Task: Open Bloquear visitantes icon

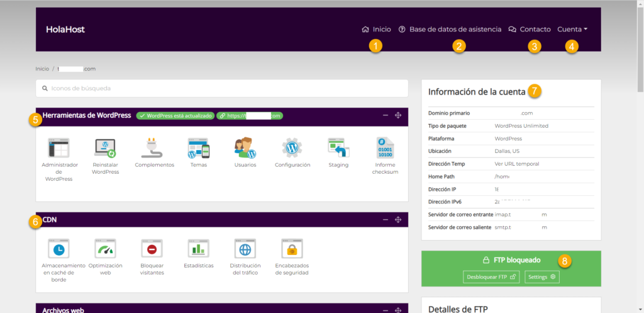Action: [152, 249]
